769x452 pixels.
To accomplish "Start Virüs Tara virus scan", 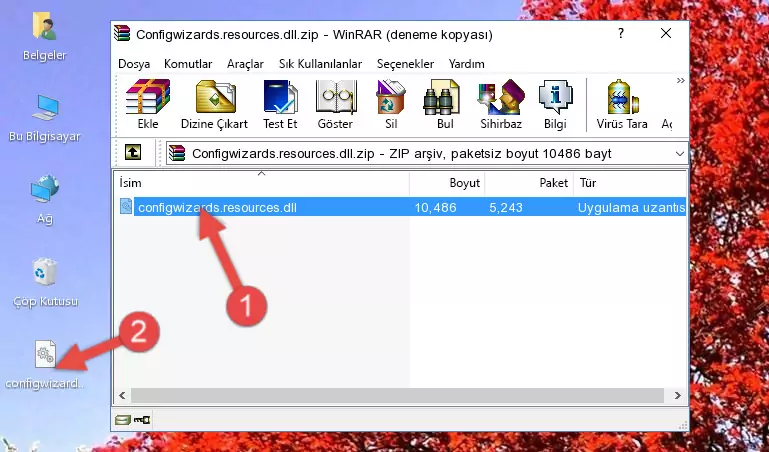I will pyautogui.click(x=622, y=104).
